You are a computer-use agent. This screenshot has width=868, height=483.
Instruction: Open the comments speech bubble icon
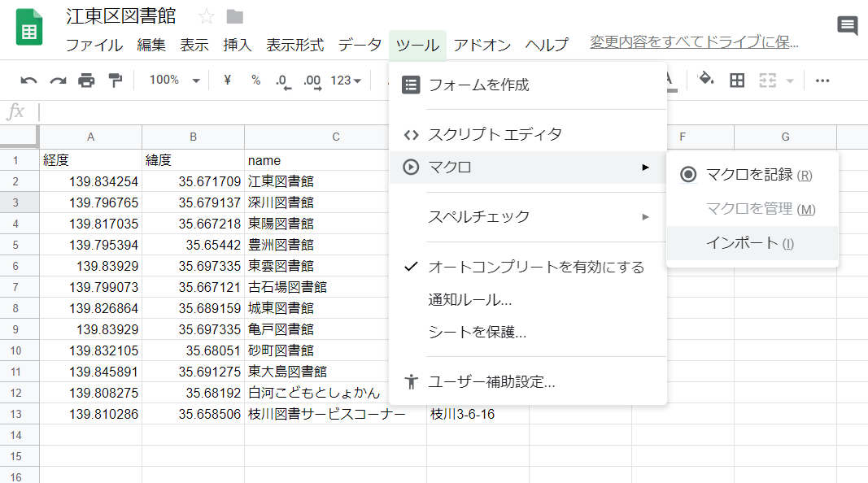click(x=848, y=25)
